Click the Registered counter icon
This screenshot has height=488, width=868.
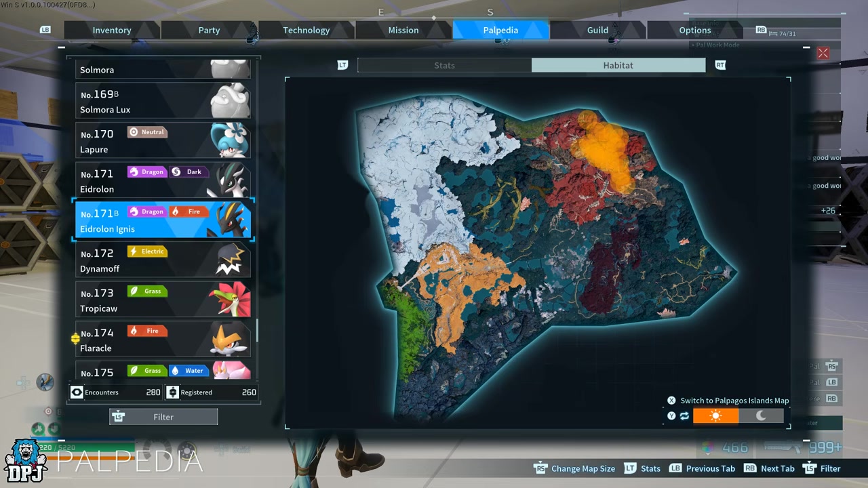pos(172,392)
